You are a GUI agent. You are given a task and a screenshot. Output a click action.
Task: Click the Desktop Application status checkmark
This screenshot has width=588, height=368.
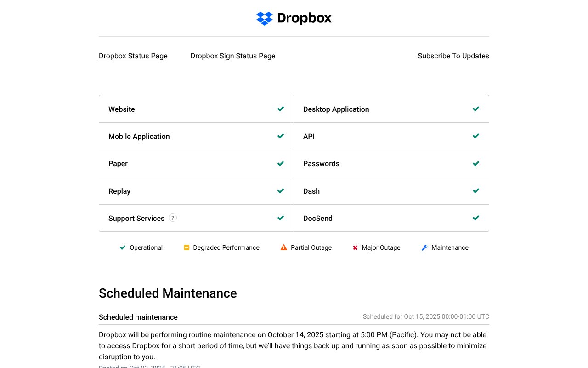click(476, 109)
